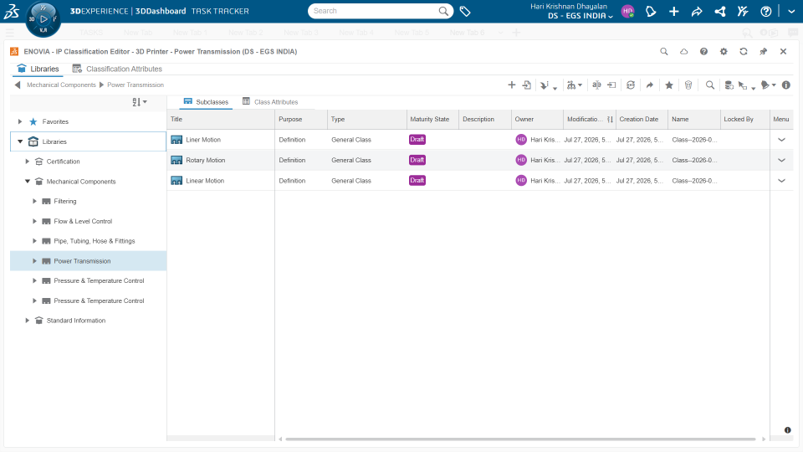803x452 pixels.
Task: Select the Rotary Motion row title
Action: (x=205, y=160)
